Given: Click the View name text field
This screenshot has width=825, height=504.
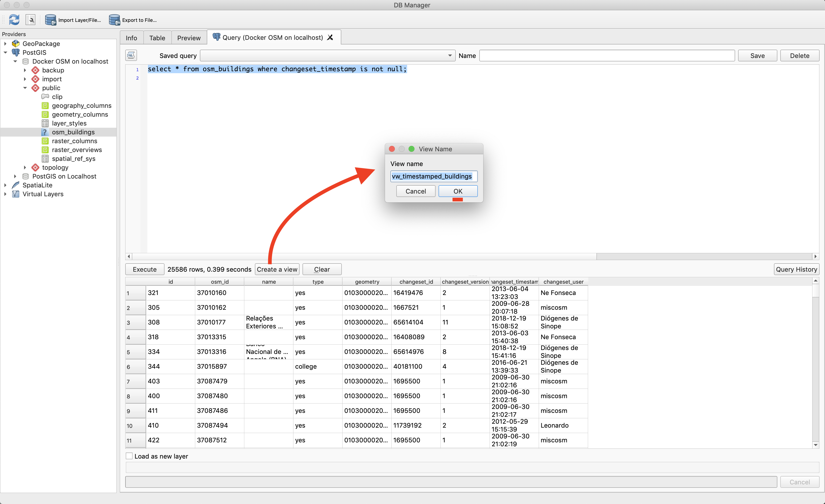Looking at the screenshot, I should [x=434, y=176].
